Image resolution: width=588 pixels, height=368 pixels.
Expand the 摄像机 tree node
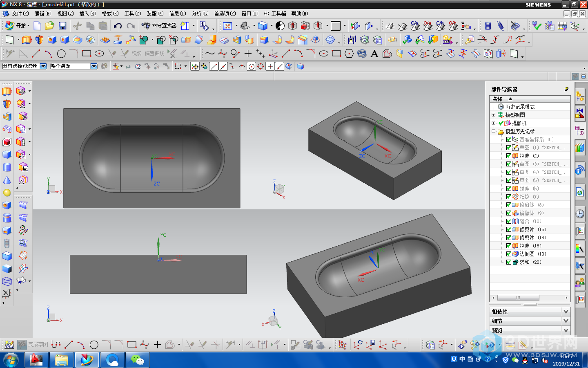[493, 123]
